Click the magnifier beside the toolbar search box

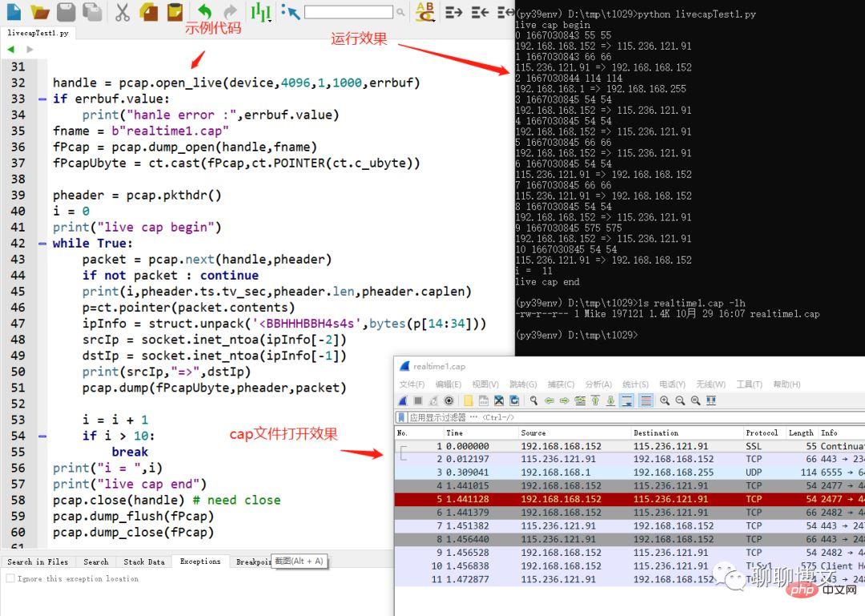coord(400,11)
